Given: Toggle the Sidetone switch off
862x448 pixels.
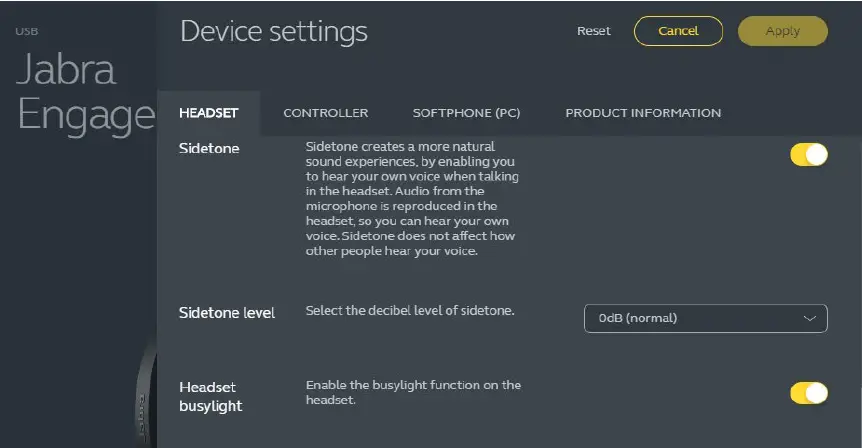Looking at the screenshot, I should coord(809,155).
